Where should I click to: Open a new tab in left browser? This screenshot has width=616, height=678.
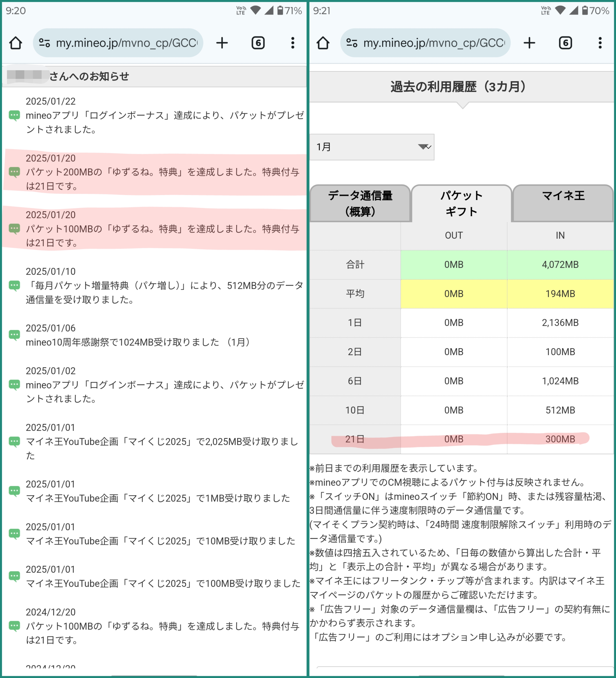[222, 43]
